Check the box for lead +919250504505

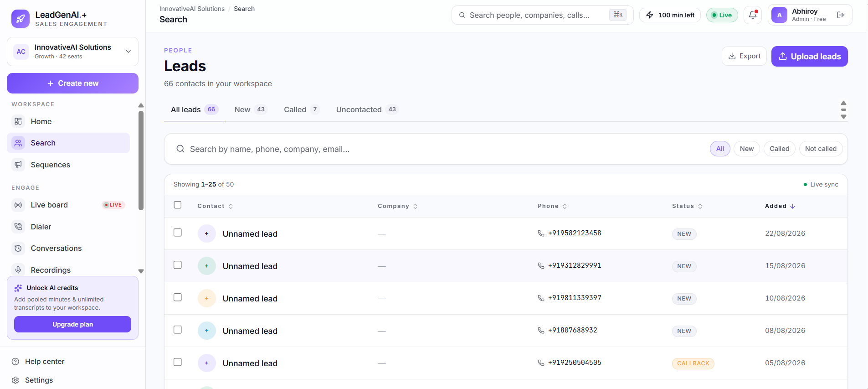tap(178, 362)
